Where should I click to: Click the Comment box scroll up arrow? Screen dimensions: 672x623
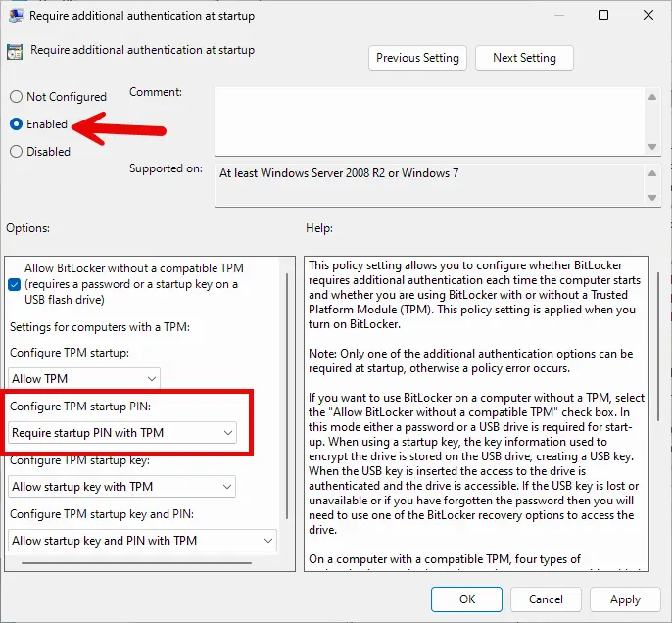click(x=652, y=97)
